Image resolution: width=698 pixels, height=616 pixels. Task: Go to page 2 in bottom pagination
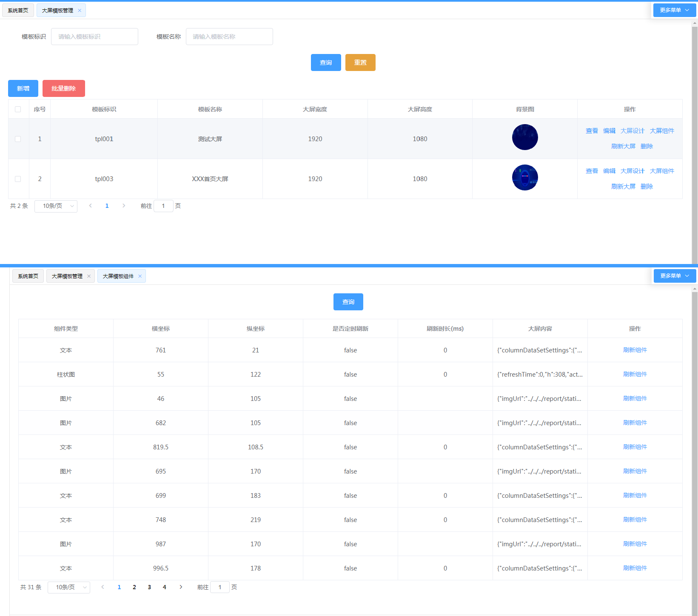point(134,587)
